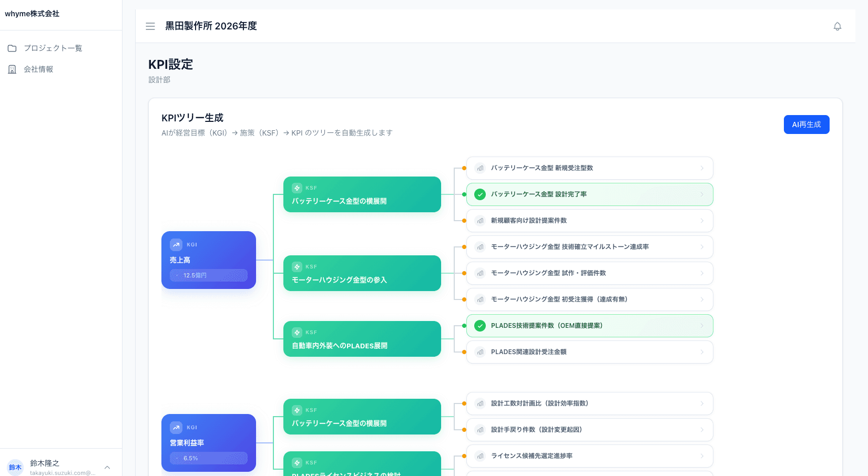Image resolution: width=868 pixels, height=476 pixels.
Task: Open 会社情報 in sidebar
Action: pos(38,69)
